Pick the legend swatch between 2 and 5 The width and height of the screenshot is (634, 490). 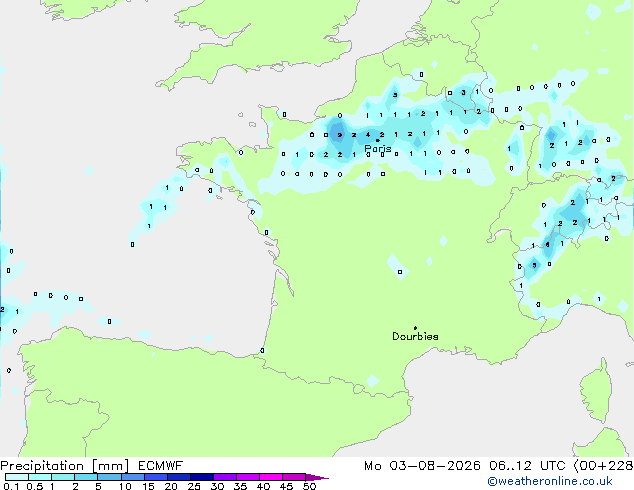click(86, 477)
